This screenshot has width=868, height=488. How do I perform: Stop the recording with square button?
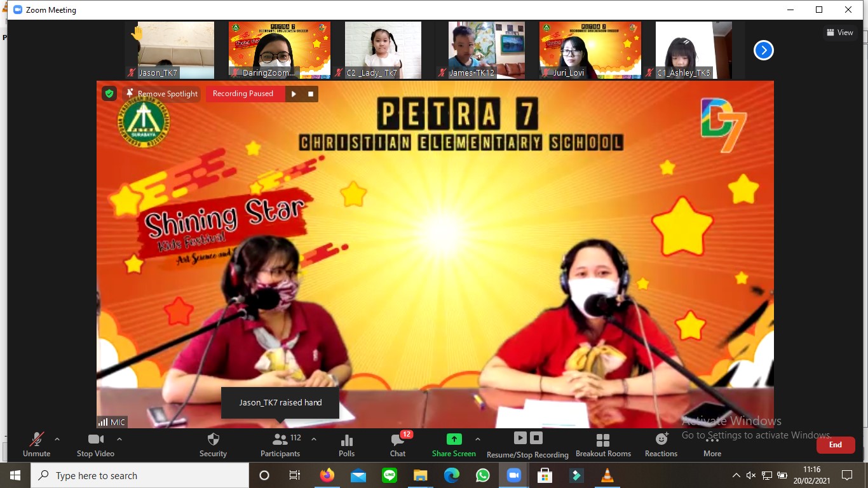[x=311, y=94]
